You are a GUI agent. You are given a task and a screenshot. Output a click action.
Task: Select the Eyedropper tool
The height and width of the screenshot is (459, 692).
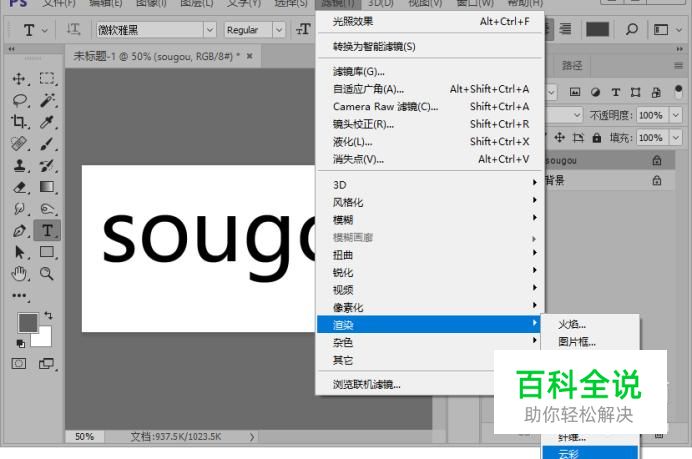click(47, 121)
